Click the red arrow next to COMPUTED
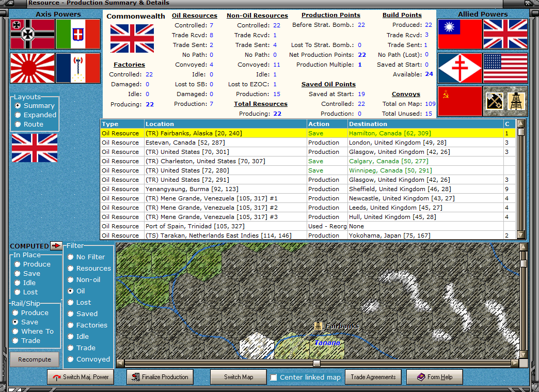The width and height of the screenshot is (539, 392). pyautogui.click(x=56, y=245)
